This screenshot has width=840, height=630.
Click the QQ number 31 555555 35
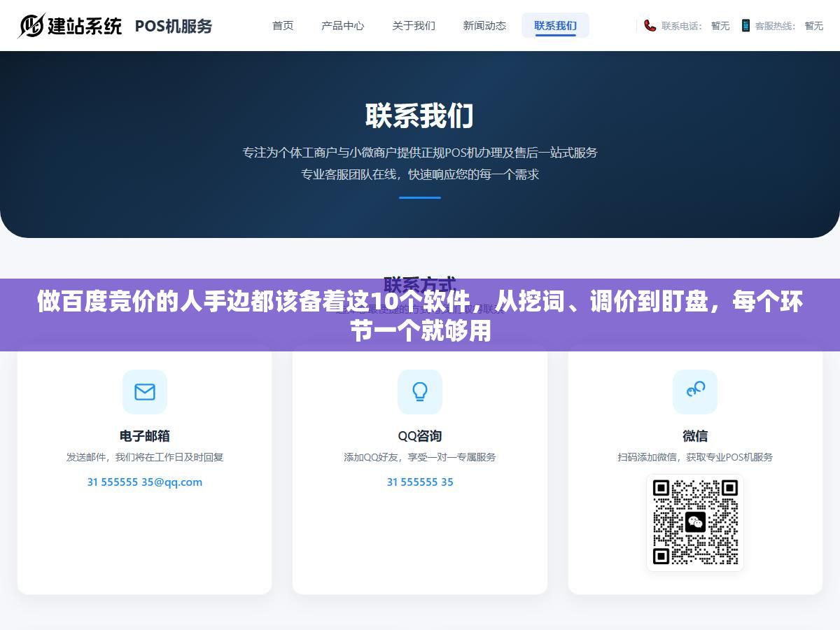point(420,482)
